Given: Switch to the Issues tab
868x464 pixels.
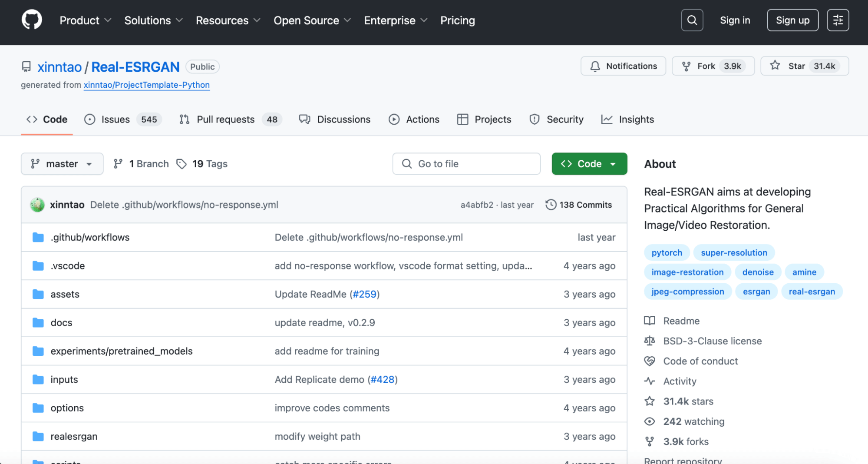Looking at the screenshot, I should tap(123, 119).
